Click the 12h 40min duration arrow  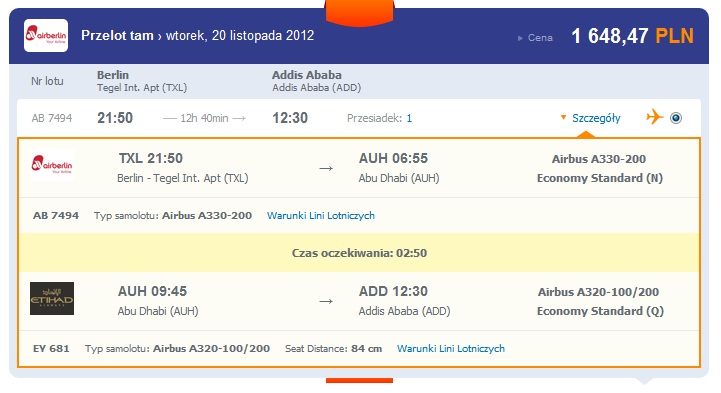(x=205, y=119)
